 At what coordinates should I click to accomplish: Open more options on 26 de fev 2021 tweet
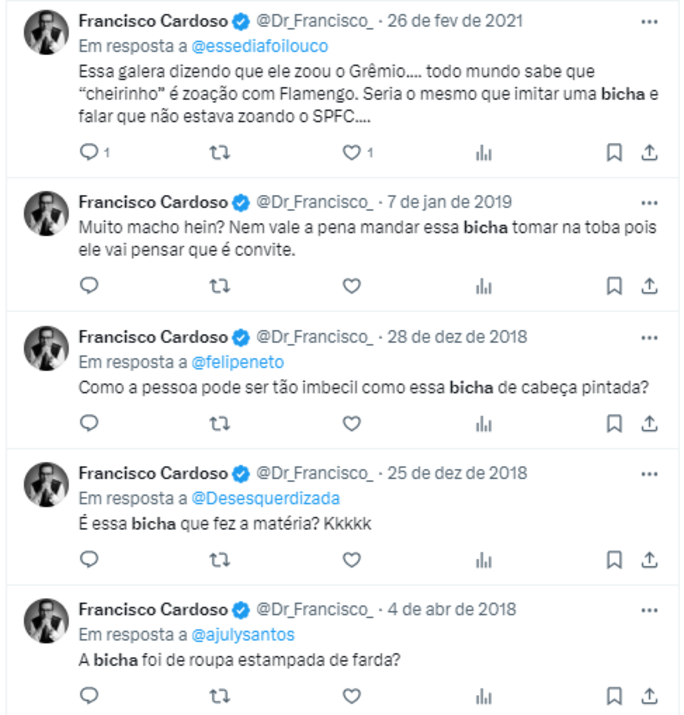[649, 20]
